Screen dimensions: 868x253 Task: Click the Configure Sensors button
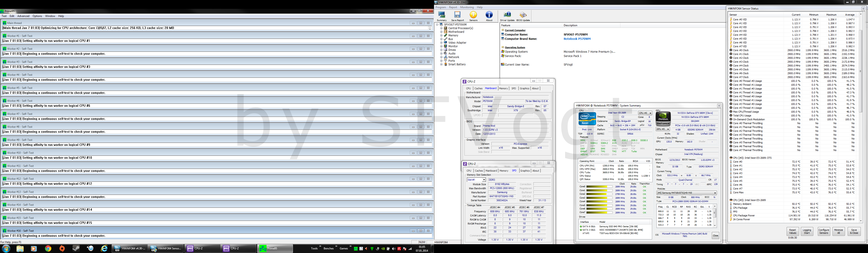tap(823, 232)
